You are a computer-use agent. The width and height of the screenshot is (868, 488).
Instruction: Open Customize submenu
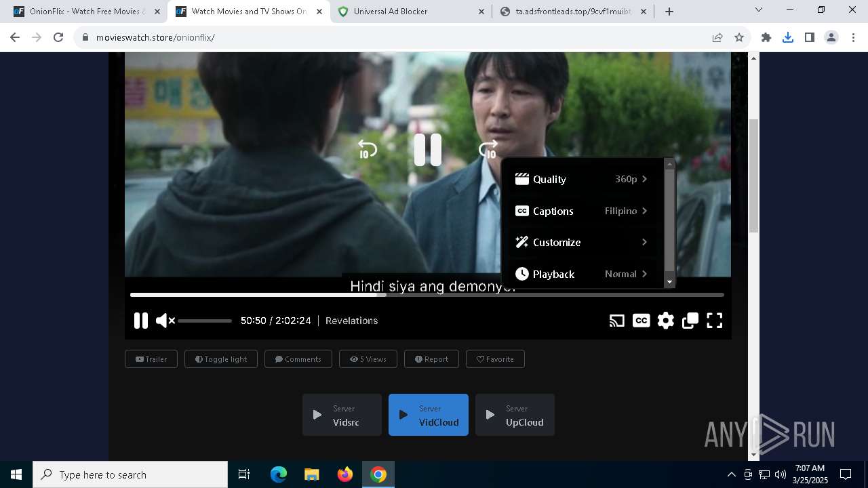582,242
